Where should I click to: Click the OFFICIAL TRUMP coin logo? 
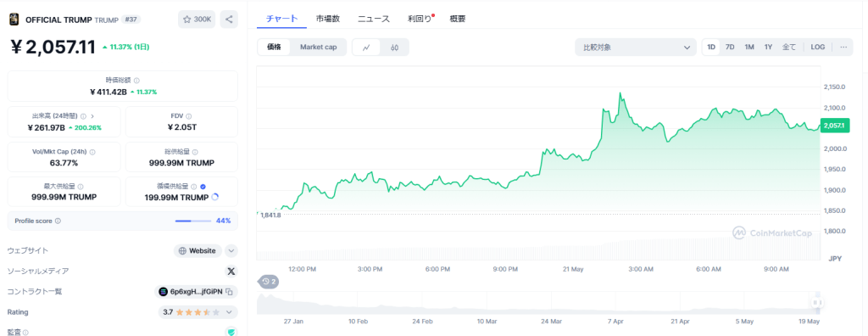pos(14,20)
